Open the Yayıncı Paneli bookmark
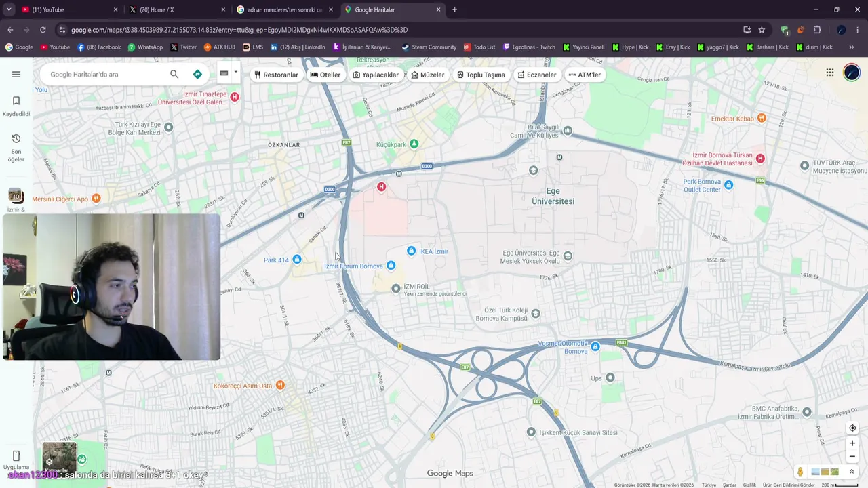868x488 pixels. pyautogui.click(x=583, y=47)
